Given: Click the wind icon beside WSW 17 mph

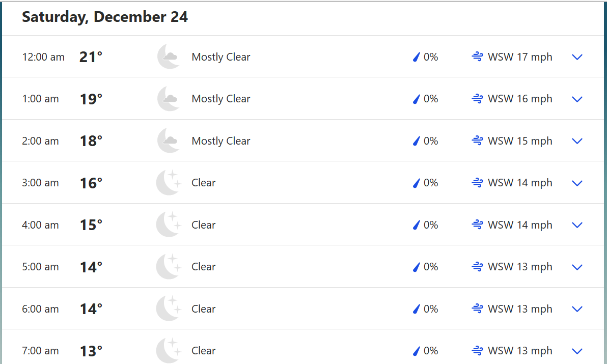Looking at the screenshot, I should (477, 57).
